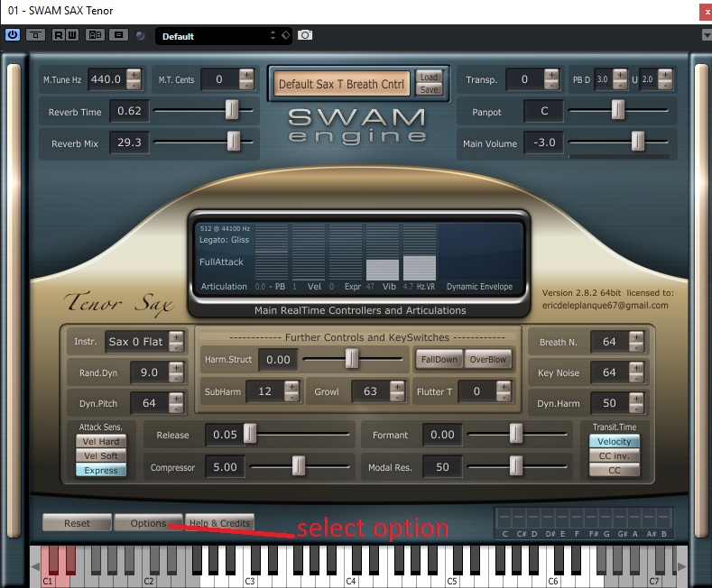Increase Flutter T value with plus button
712x588 pixels.
(504, 387)
